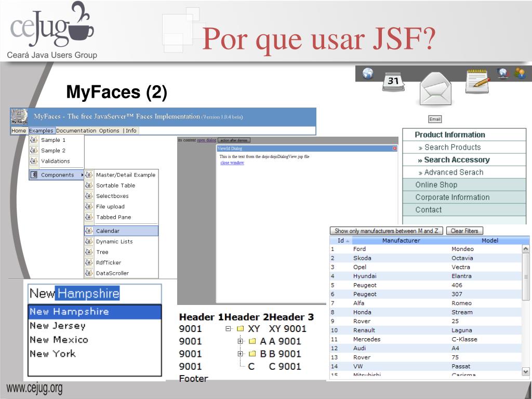Image resolution: width=532 pixels, height=399 pixels.
Task: Click the globe-on-monitor network icon
Action: 503,73
